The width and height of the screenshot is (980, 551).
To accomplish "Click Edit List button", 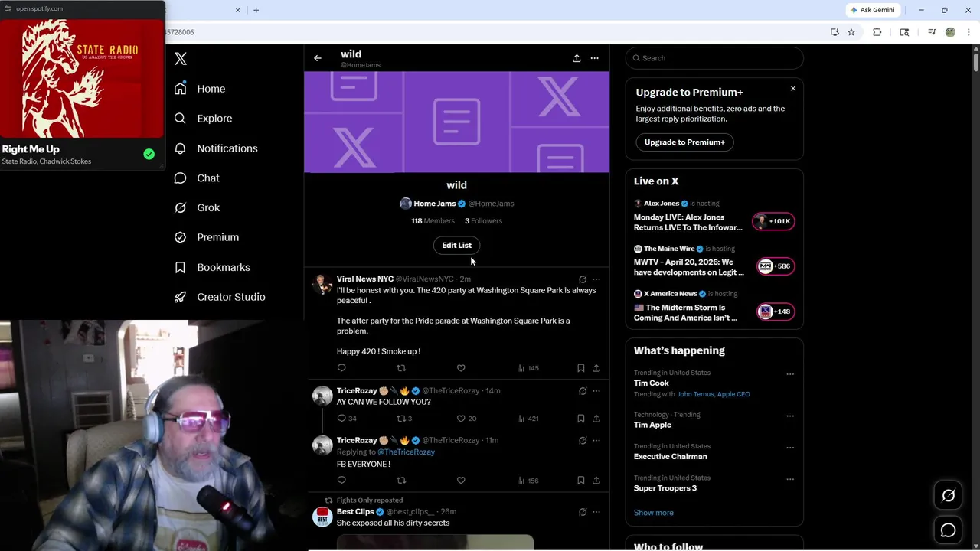I will click(x=457, y=245).
